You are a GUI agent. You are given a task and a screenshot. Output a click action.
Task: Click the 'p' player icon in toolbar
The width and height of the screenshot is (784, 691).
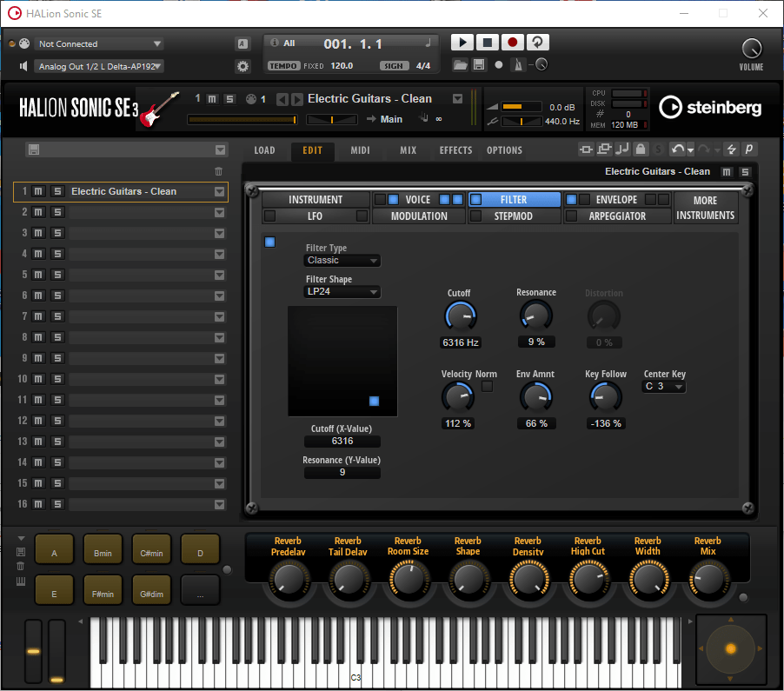(x=749, y=149)
